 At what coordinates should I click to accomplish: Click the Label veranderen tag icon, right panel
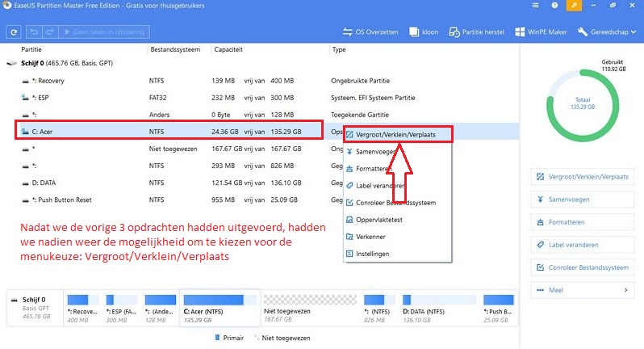540,245
